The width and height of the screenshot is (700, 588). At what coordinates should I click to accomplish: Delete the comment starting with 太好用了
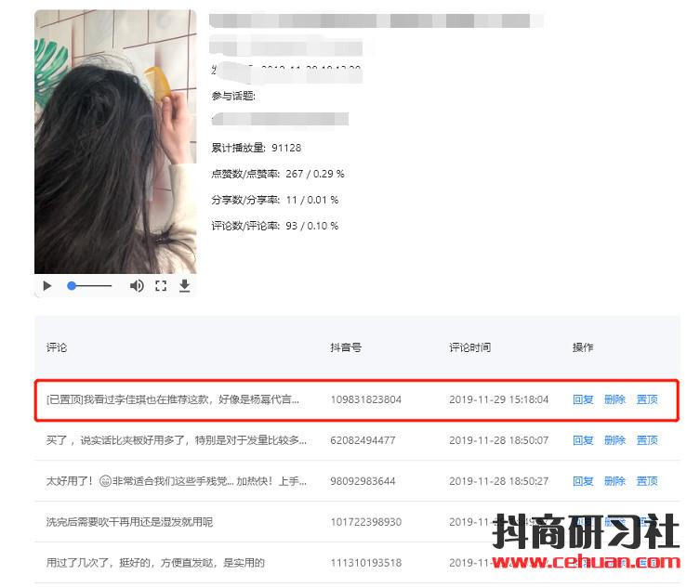614,481
